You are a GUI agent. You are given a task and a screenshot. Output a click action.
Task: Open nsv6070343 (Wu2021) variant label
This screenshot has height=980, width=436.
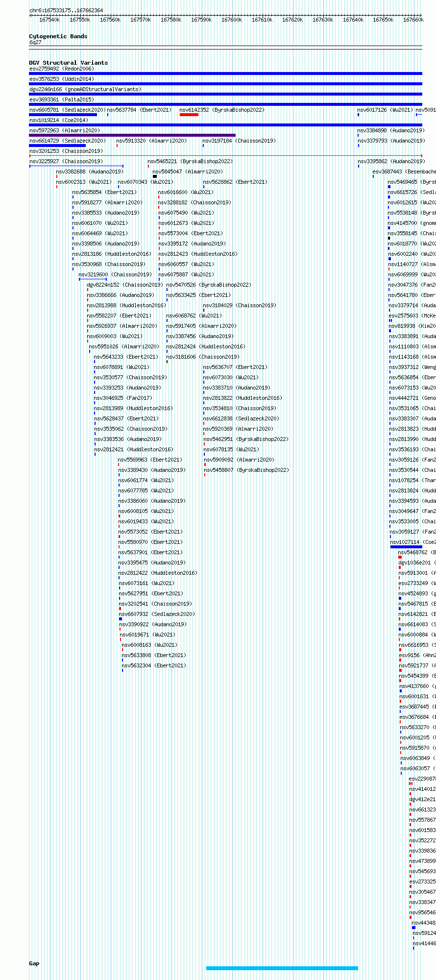(x=145, y=182)
